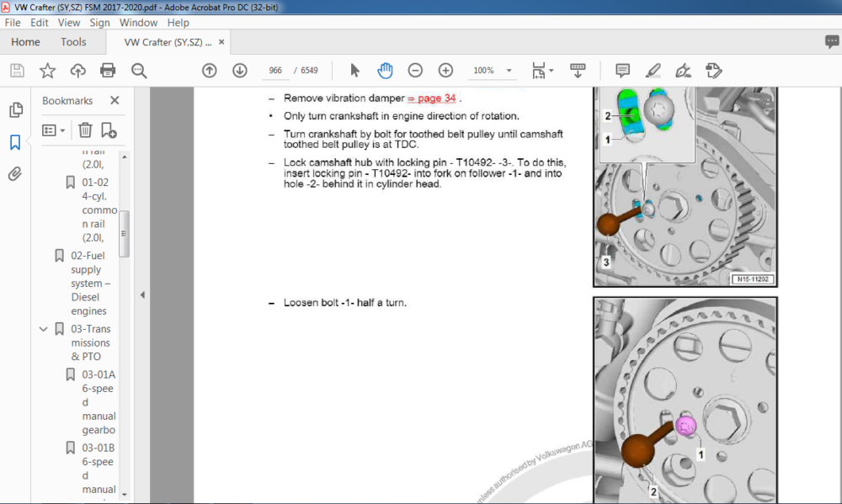
Task: Open page thumbnails panel icon
Action: pos(15,110)
